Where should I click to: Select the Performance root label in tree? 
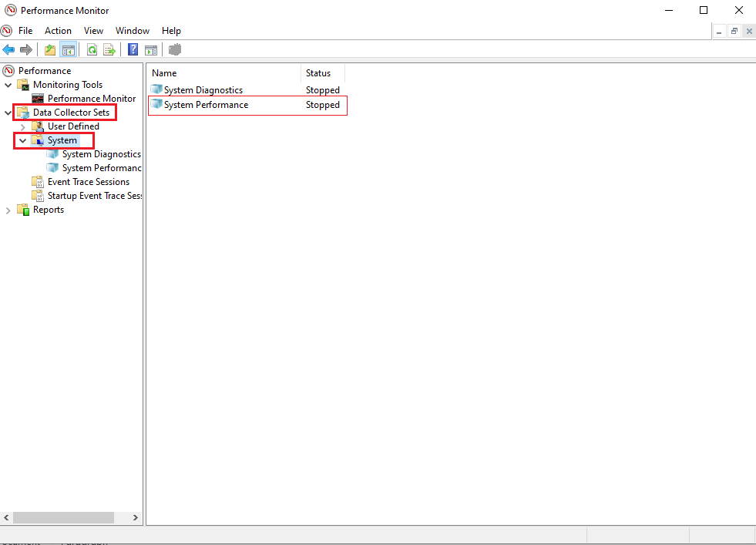45,71
